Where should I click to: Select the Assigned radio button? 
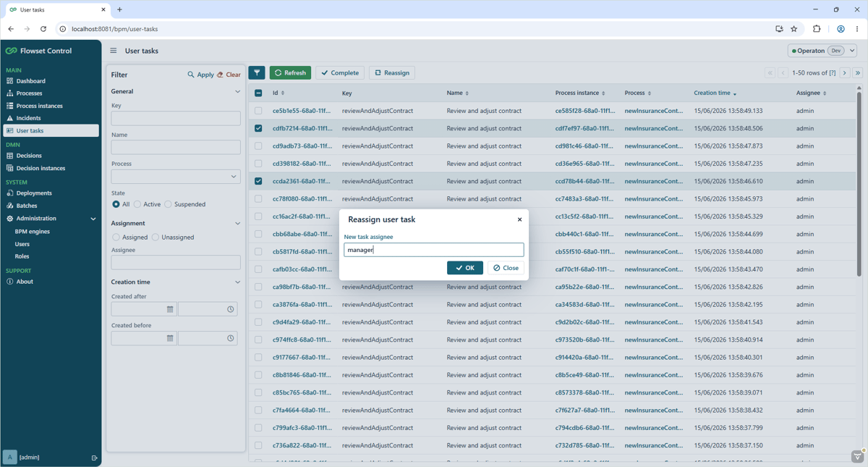tap(116, 237)
